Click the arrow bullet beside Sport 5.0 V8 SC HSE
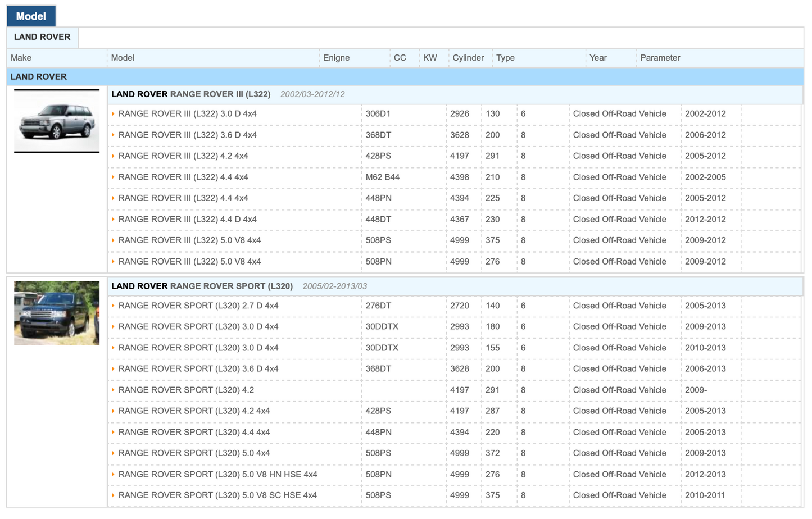The width and height of the screenshot is (812, 519). click(113, 495)
